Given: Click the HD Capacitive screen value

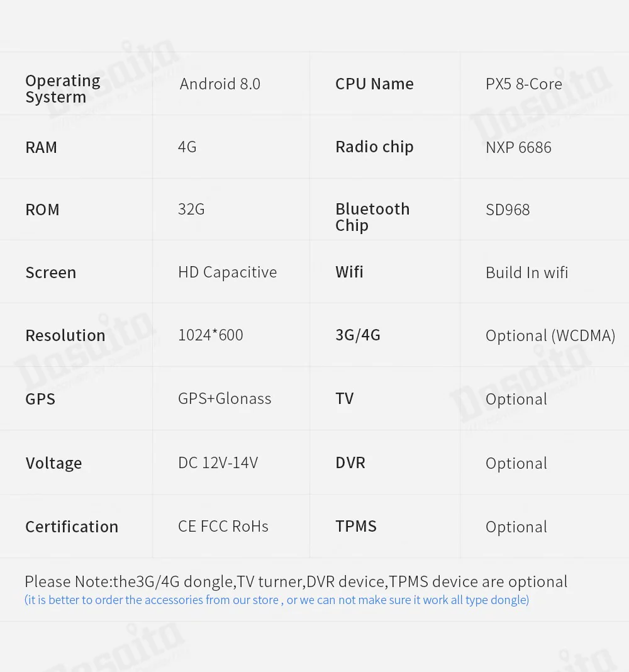Looking at the screenshot, I should coord(227,272).
